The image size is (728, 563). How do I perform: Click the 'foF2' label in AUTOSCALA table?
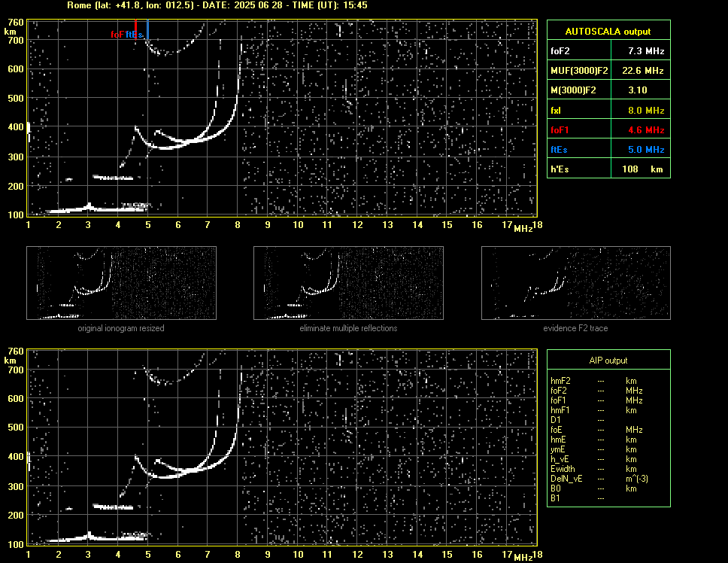pos(560,51)
